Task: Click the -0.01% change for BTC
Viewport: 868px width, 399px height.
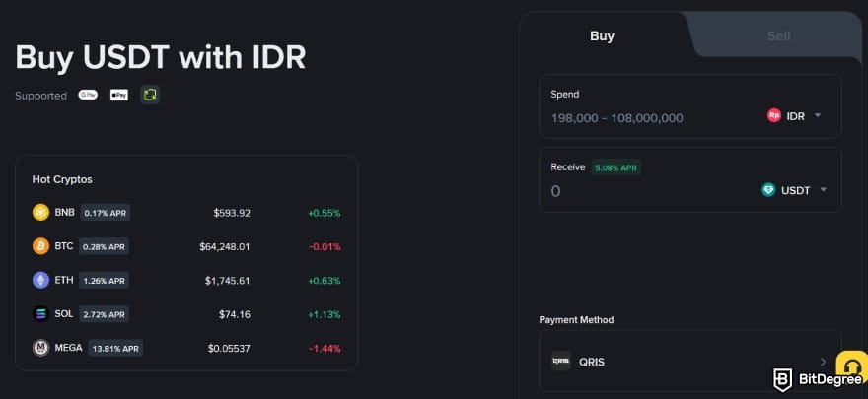Action: click(325, 246)
